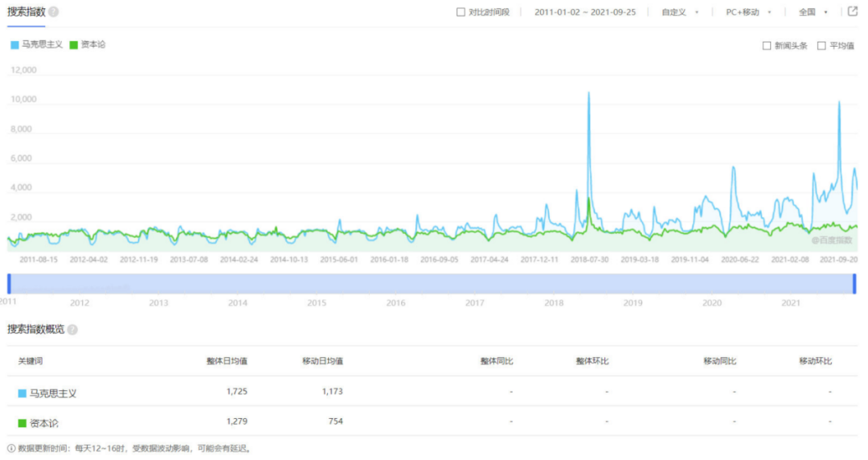Click the info icon before 数据更新时间
Image resolution: width=868 pixels, height=460 pixels.
(11, 449)
